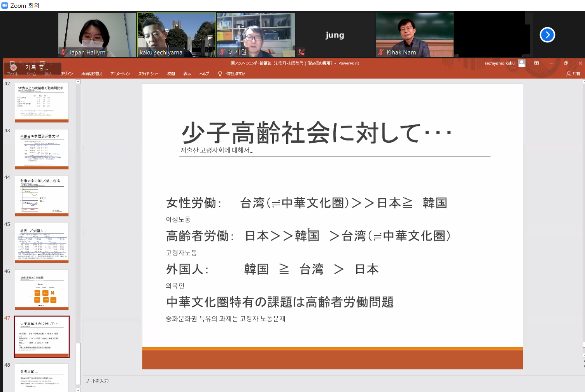The height and width of the screenshot is (392, 585).
Task: Click the Redo icon in quick access toolbar
Action: [x=33, y=63]
